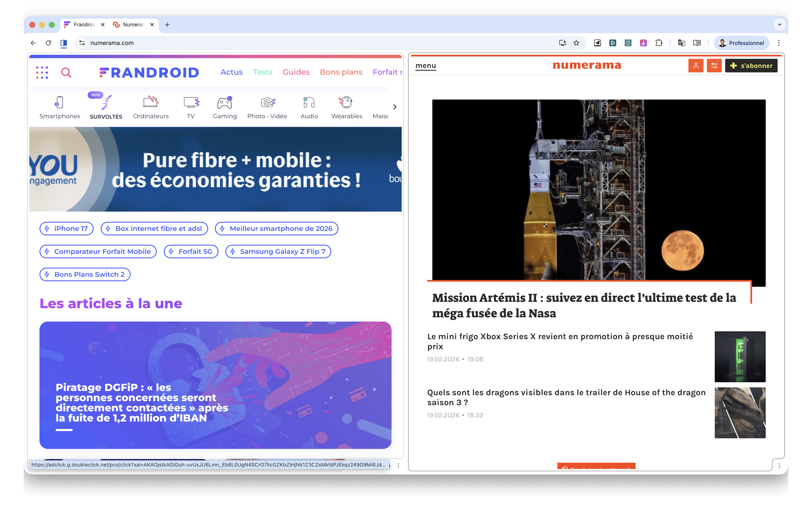The image size is (812, 506).
Task: Open the Numerama menu
Action: [425, 66]
